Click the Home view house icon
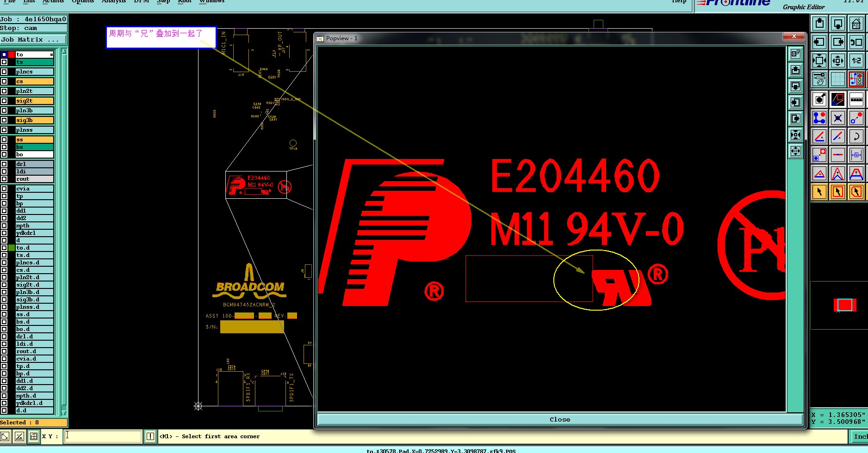 point(856,24)
